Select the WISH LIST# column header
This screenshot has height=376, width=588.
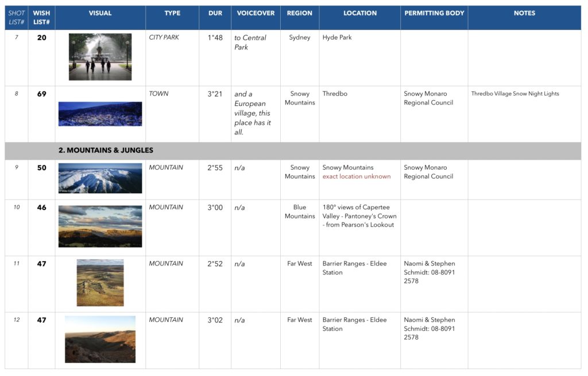(41, 18)
